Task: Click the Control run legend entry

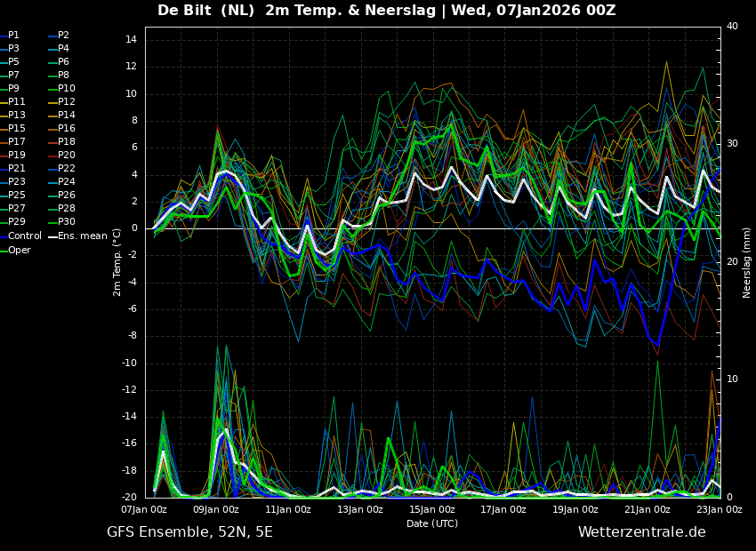Action: 20,236
